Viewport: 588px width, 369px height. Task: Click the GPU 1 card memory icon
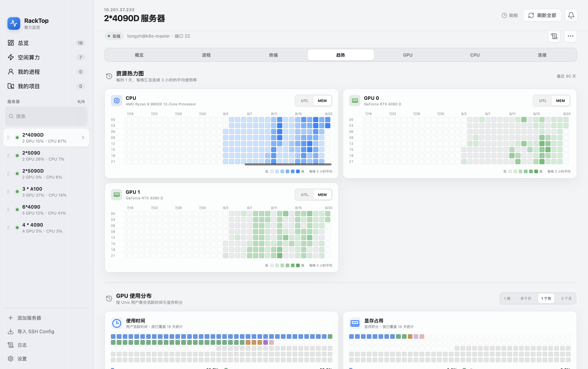pos(117,195)
